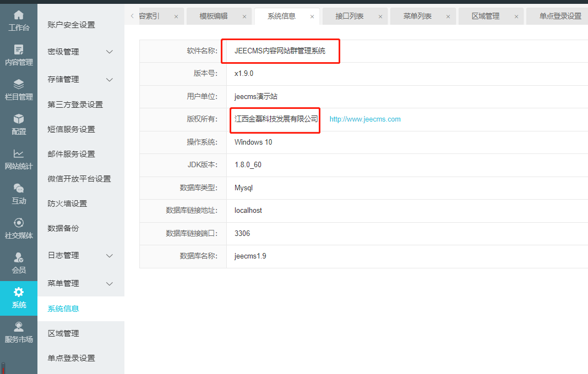Screen dimensions: 588x374
Task: Open 短信服务设置 menu item
Action: coord(71,129)
